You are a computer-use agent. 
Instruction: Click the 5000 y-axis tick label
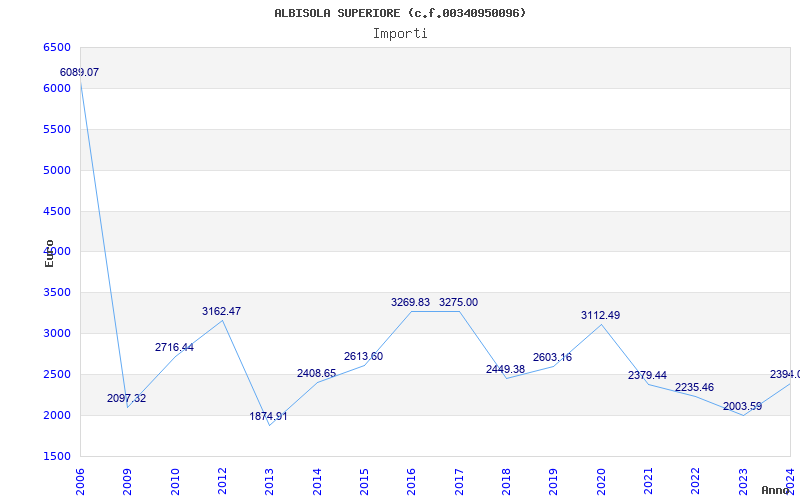(x=57, y=170)
